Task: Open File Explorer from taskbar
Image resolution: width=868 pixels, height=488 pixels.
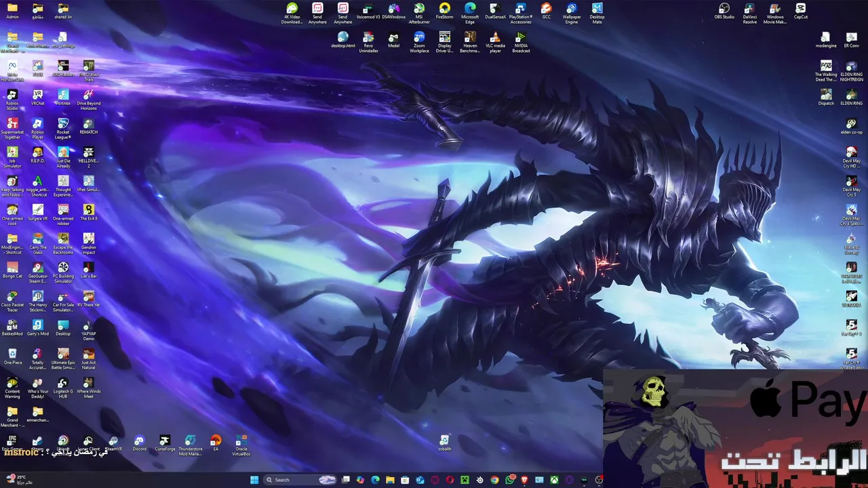Action: tap(390, 480)
